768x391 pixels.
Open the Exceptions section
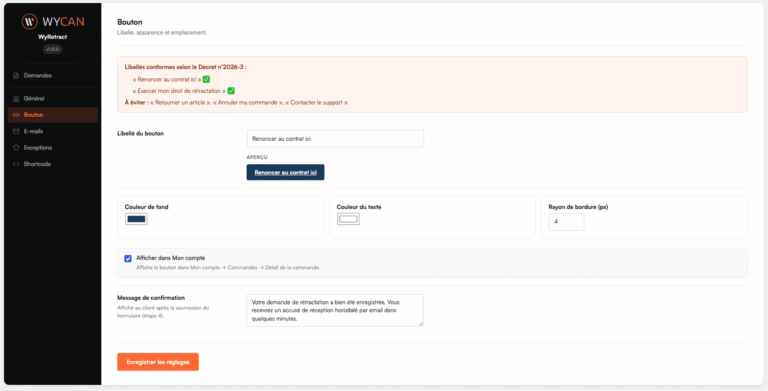click(x=53, y=147)
